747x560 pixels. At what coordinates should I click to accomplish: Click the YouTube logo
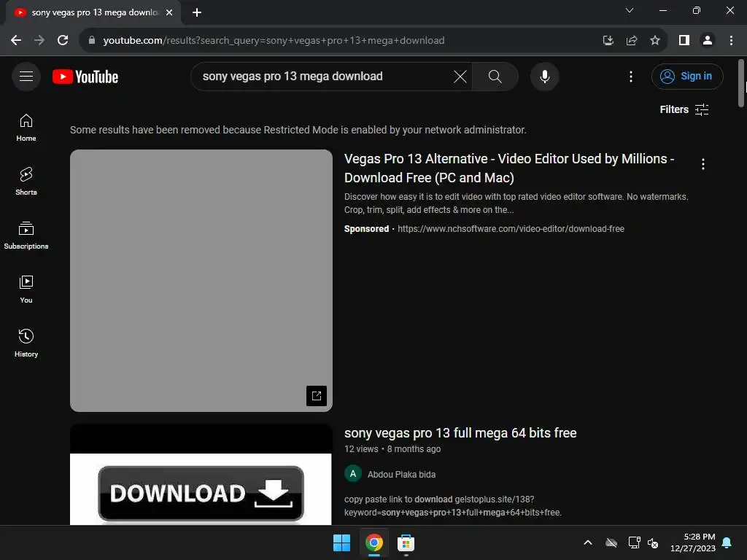click(85, 77)
